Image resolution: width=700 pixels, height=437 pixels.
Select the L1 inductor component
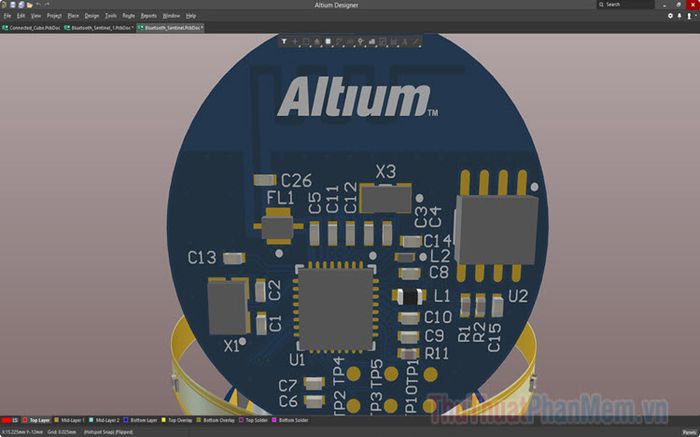409,296
